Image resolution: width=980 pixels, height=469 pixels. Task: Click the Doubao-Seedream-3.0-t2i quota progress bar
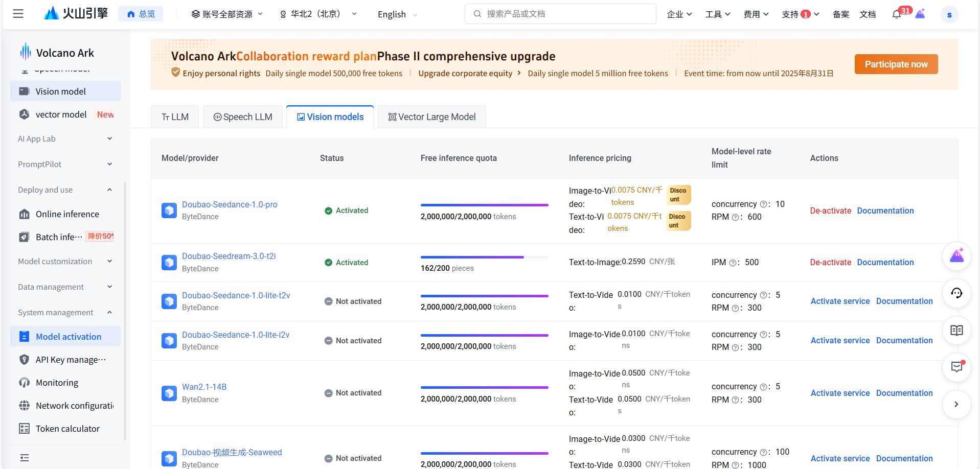[484, 257]
